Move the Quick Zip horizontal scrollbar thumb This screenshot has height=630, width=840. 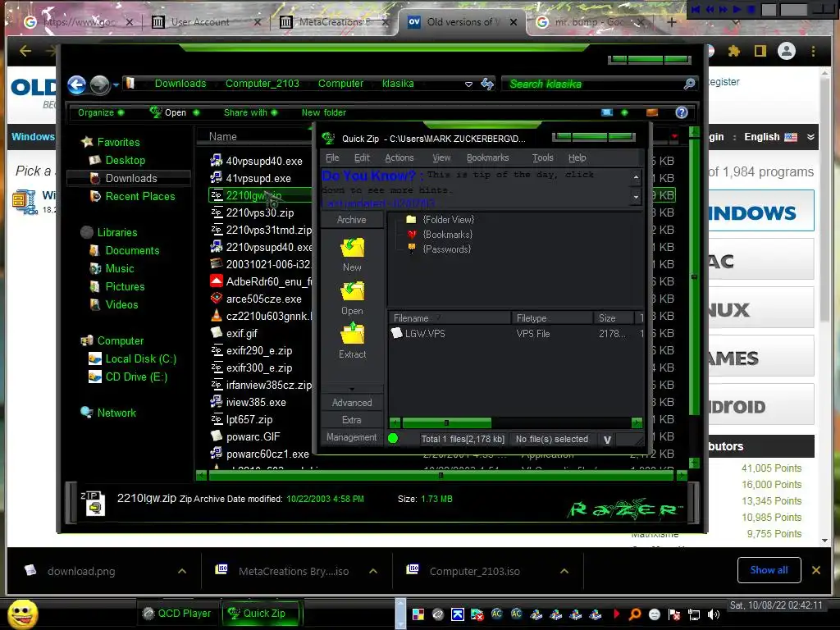tap(446, 422)
